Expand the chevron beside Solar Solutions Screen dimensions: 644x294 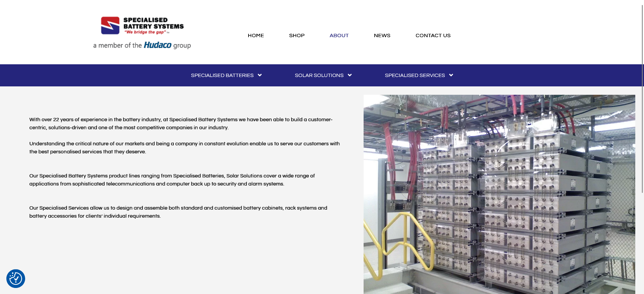pos(350,75)
